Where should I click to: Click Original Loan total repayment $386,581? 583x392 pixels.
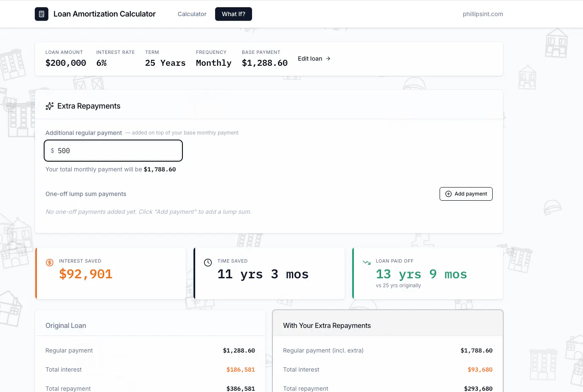[241, 389]
